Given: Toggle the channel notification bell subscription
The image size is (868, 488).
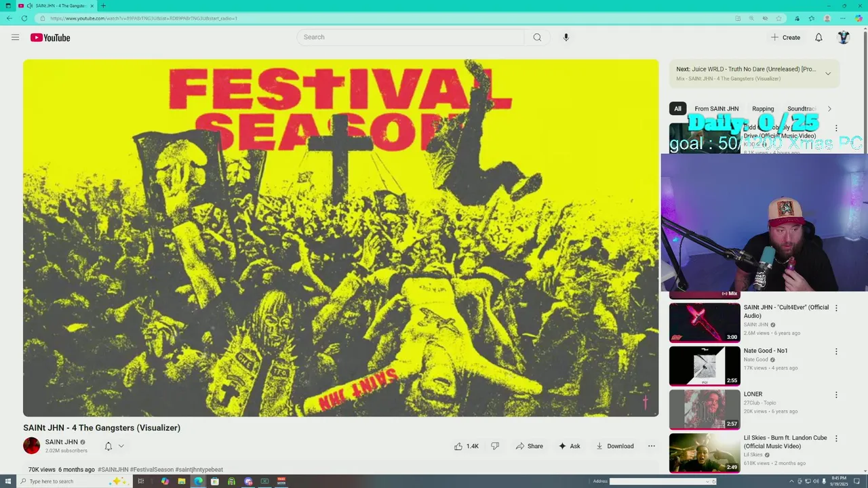Looking at the screenshot, I should [x=108, y=446].
